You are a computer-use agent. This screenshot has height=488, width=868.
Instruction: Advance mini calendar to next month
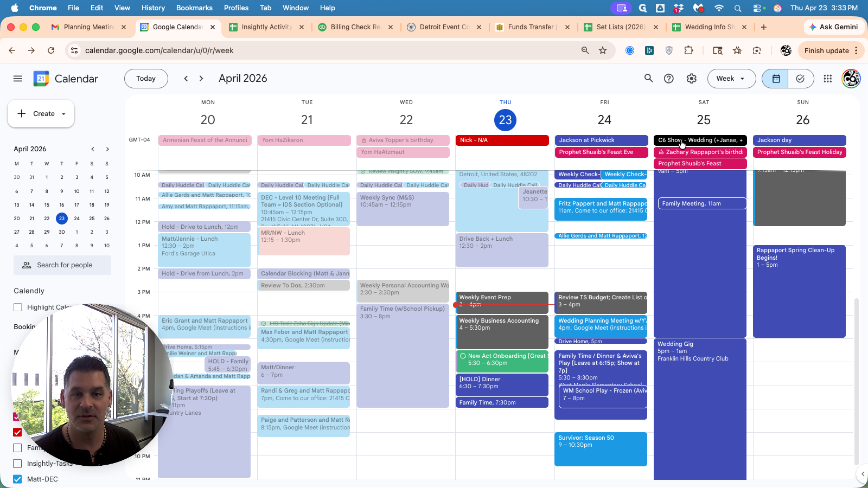107,149
